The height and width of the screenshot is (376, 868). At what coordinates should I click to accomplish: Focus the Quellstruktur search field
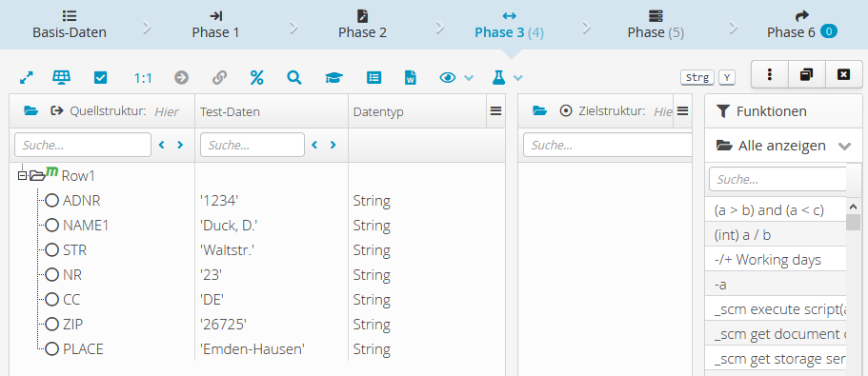point(83,145)
